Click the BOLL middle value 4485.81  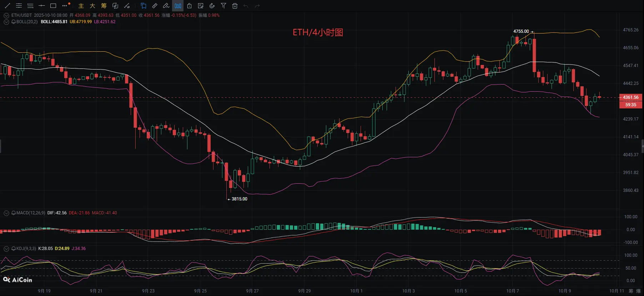[54, 22]
